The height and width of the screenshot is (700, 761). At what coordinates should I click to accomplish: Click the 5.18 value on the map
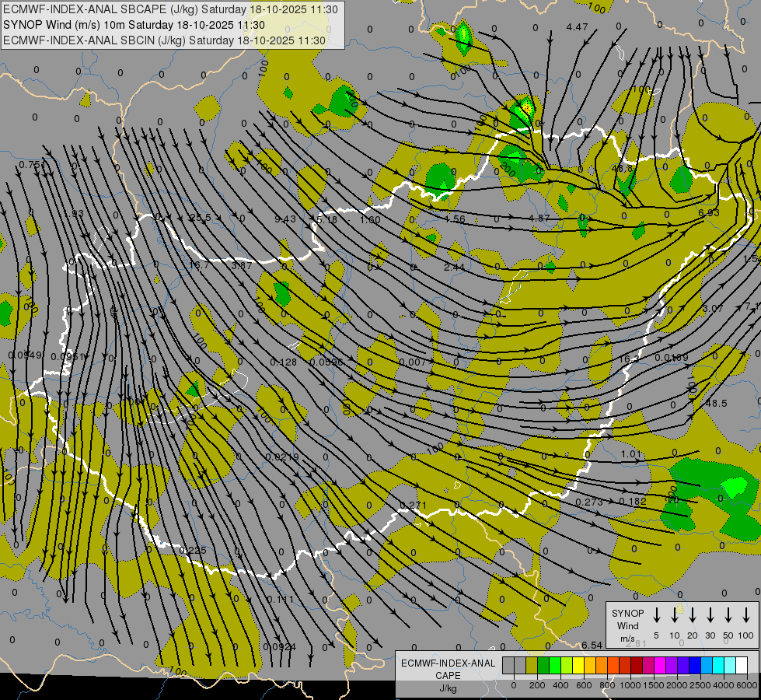(x=327, y=219)
